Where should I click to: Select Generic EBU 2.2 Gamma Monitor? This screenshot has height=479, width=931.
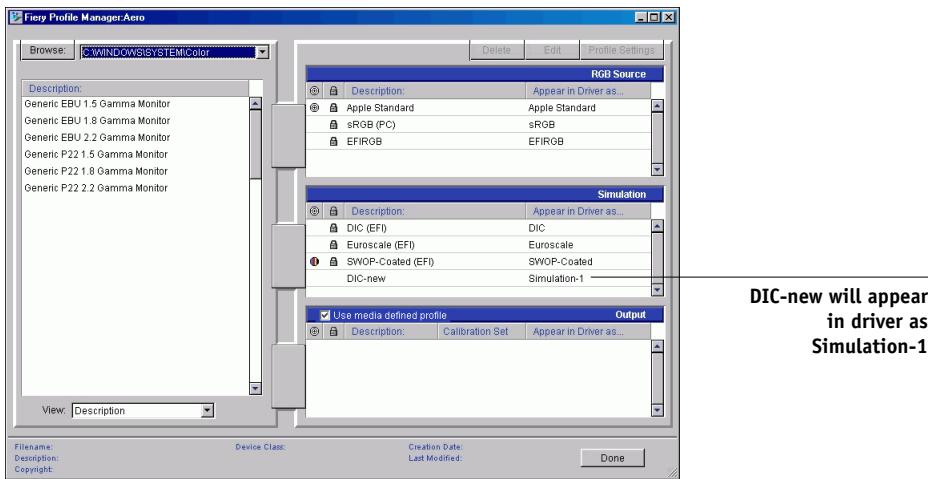point(97,137)
